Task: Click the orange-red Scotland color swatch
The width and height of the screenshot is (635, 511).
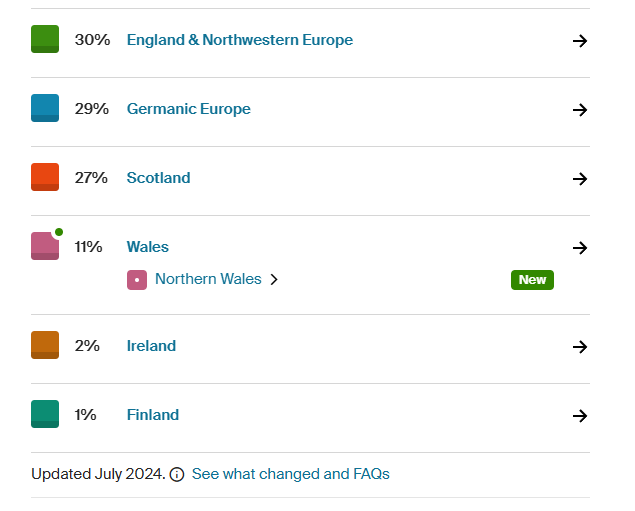Action: 45,177
